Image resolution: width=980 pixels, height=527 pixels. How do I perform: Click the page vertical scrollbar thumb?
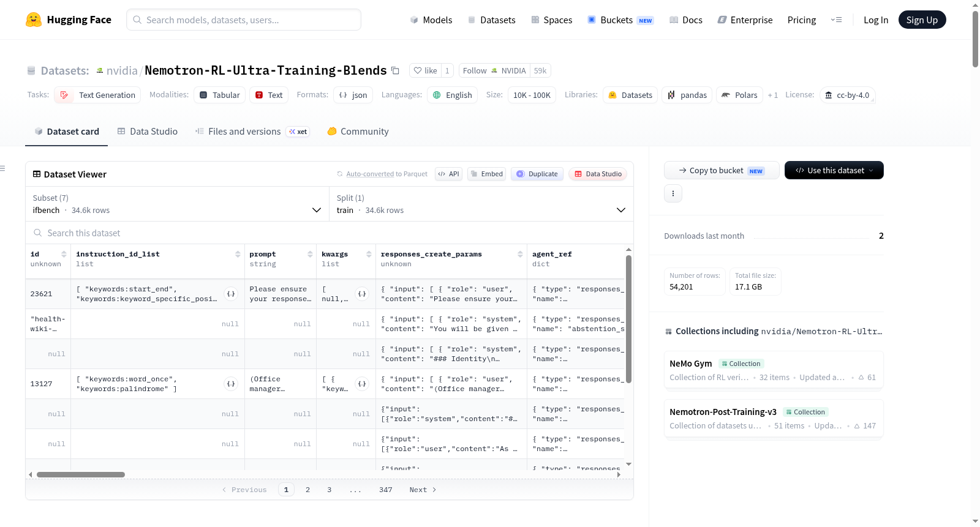[975, 39]
